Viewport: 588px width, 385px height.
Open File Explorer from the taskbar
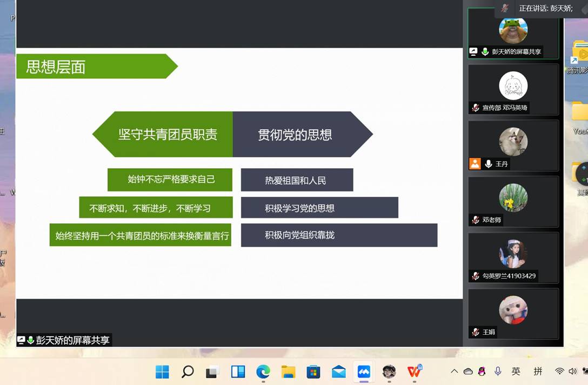point(288,371)
